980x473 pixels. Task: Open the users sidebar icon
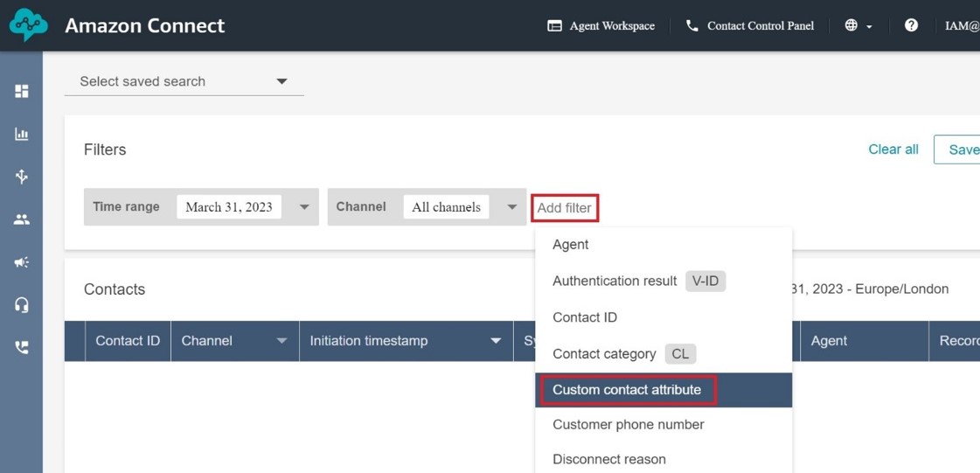point(22,219)
